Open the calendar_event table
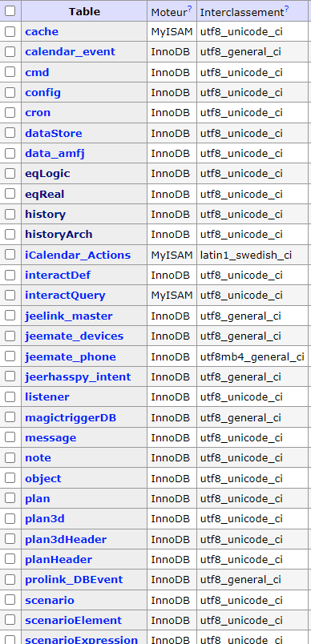311x644 pixels. point(71,52)
